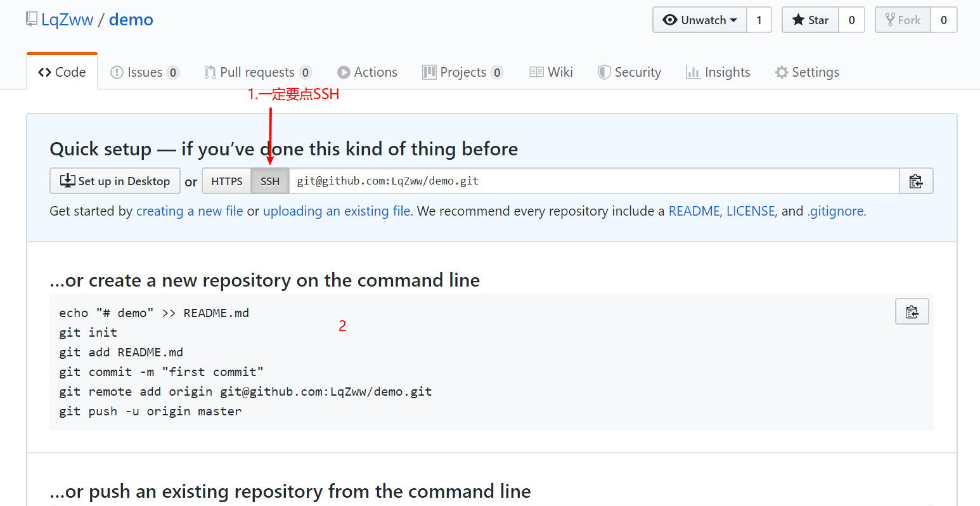This screenshot has width=980, height=506.
Task: Open the Actions tab
Action: (367, 72)
